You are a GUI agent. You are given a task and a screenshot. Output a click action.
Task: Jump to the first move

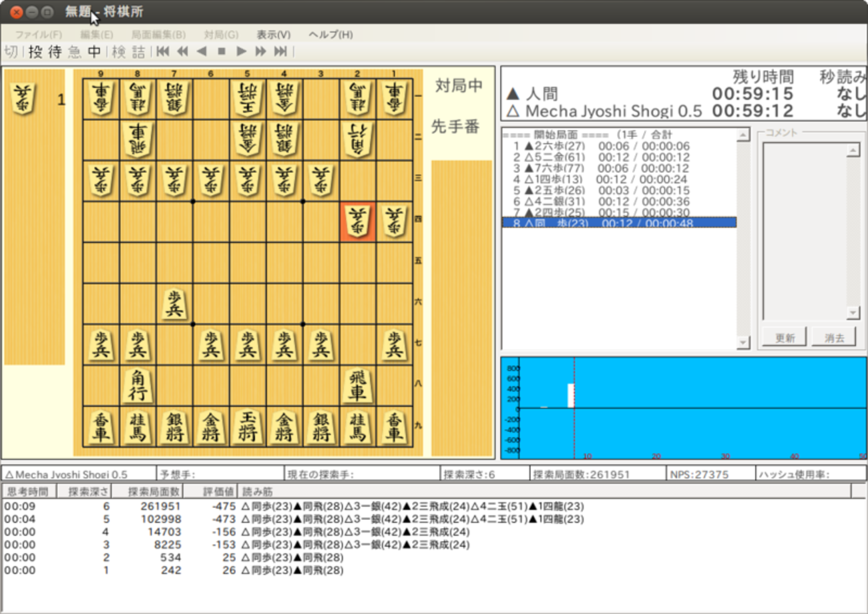point(163,51)
